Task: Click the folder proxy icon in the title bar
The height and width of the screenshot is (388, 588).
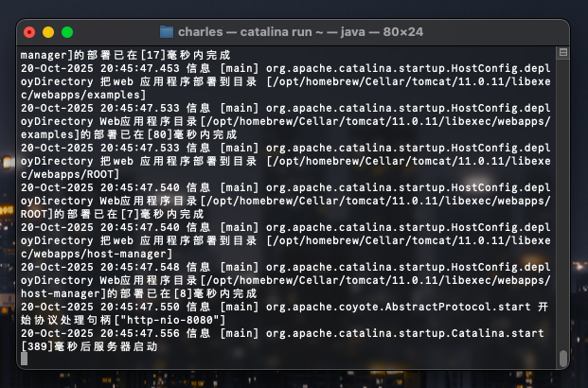Action: click(167, 32)
